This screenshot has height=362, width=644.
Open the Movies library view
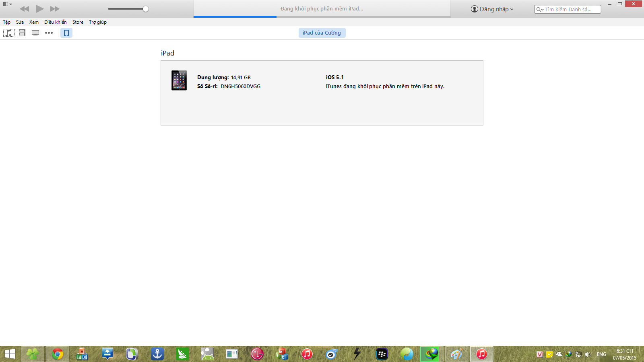pos(22,33)
